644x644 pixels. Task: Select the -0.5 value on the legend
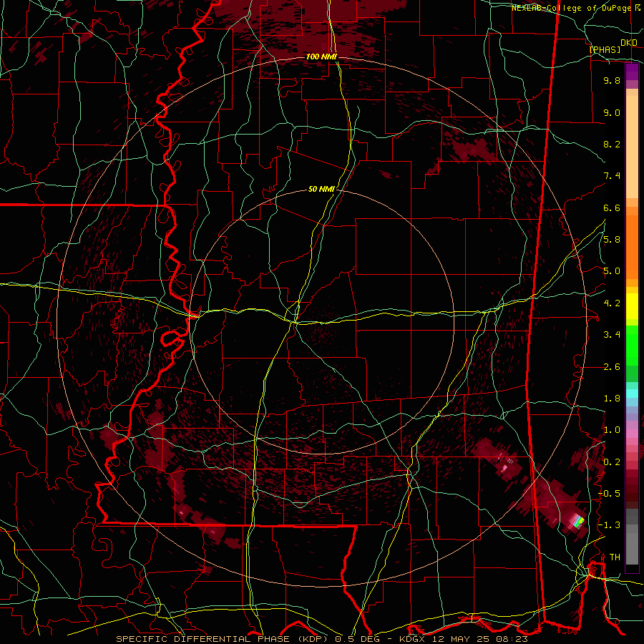[610, 494]
